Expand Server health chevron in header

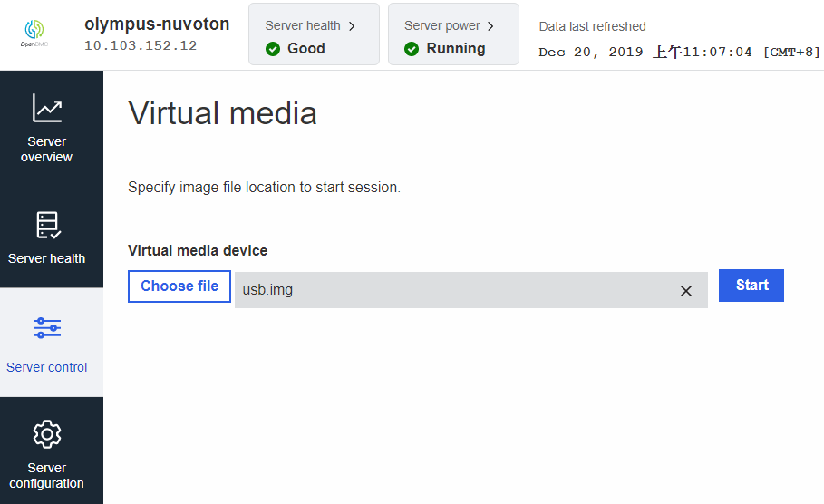[352, 26]
